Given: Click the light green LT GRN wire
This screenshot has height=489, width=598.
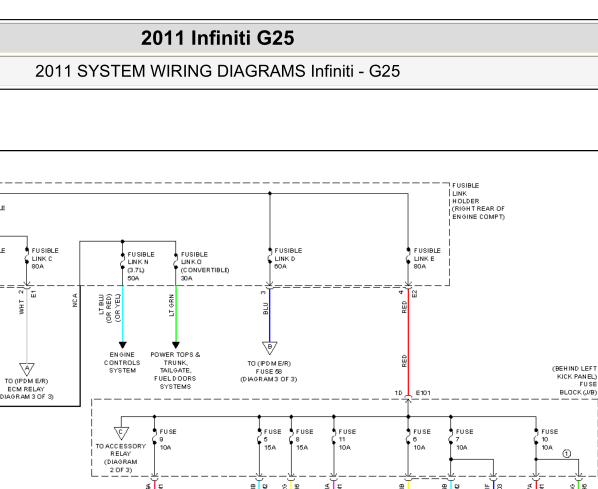Looking at the screenshot, I should click(x=176, y=314).
